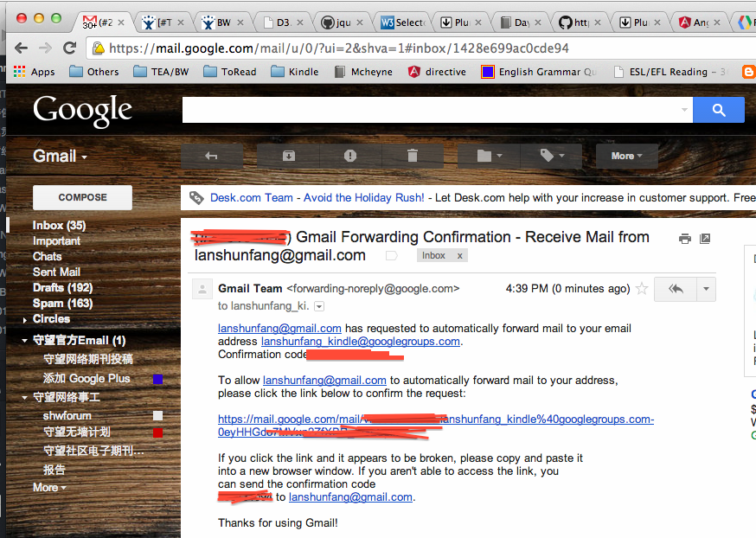Click the Apps bookmarks shortcut
The image size is (756, 538).
[35, 72]
